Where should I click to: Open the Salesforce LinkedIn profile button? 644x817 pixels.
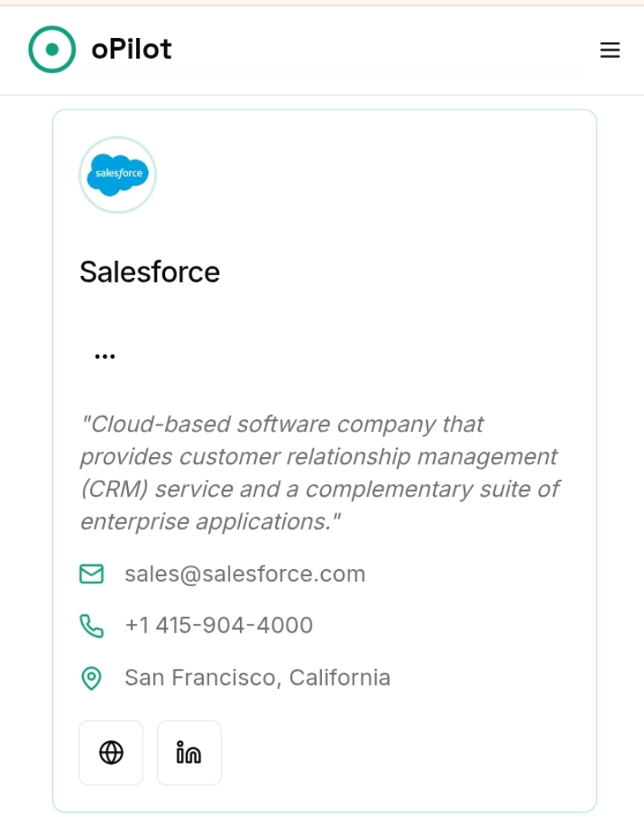(189, 753)
